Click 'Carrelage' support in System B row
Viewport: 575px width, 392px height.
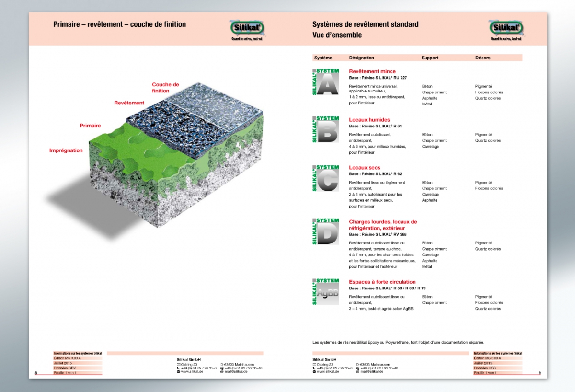(x=430, y=147)
